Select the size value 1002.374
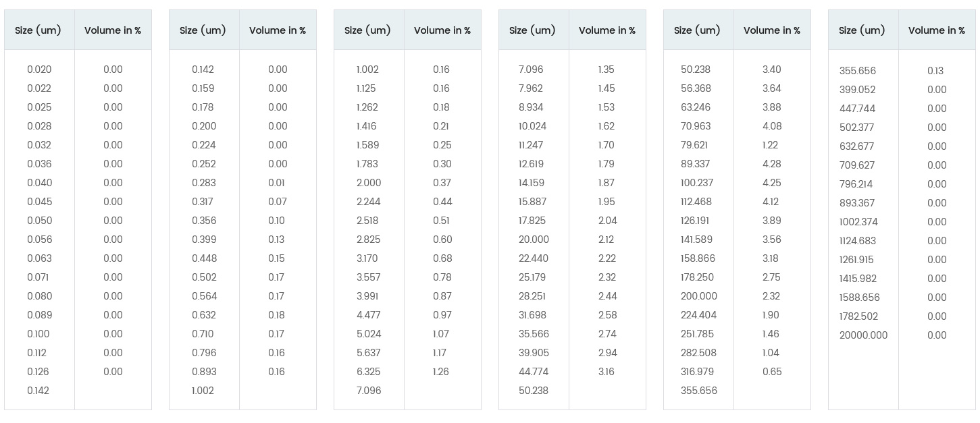 (x=858, y=222)
